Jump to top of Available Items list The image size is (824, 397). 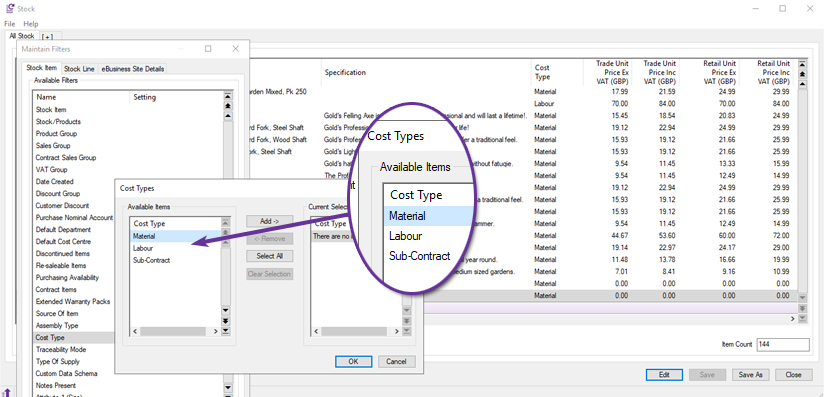tap(225, 223)
